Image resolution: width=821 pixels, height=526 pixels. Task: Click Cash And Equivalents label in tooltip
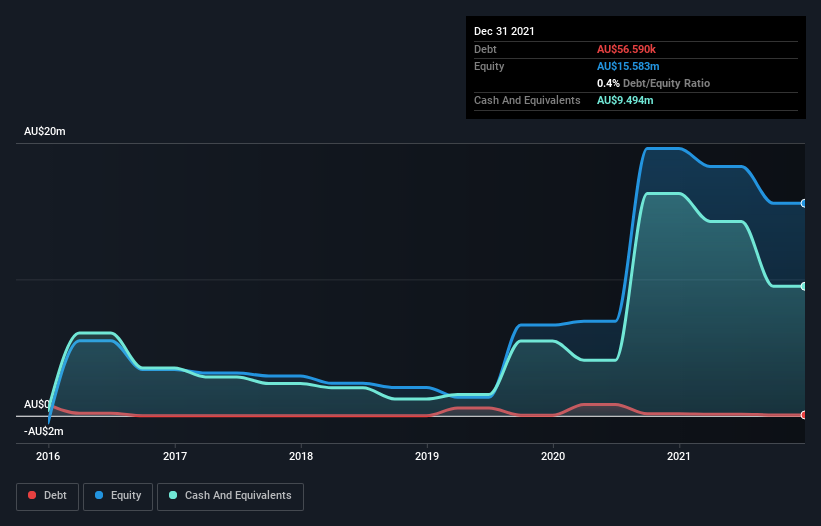pyautogui.click(x=527, y=100)
